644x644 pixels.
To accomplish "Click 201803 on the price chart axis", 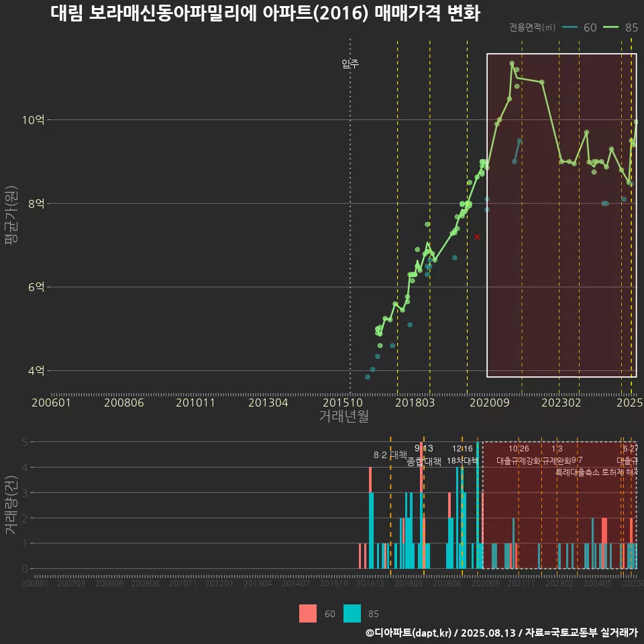I will [415, 402].
